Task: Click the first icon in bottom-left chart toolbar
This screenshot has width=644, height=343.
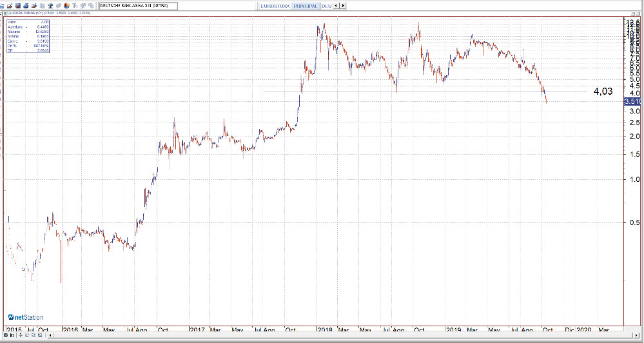Action: (6, 335)
